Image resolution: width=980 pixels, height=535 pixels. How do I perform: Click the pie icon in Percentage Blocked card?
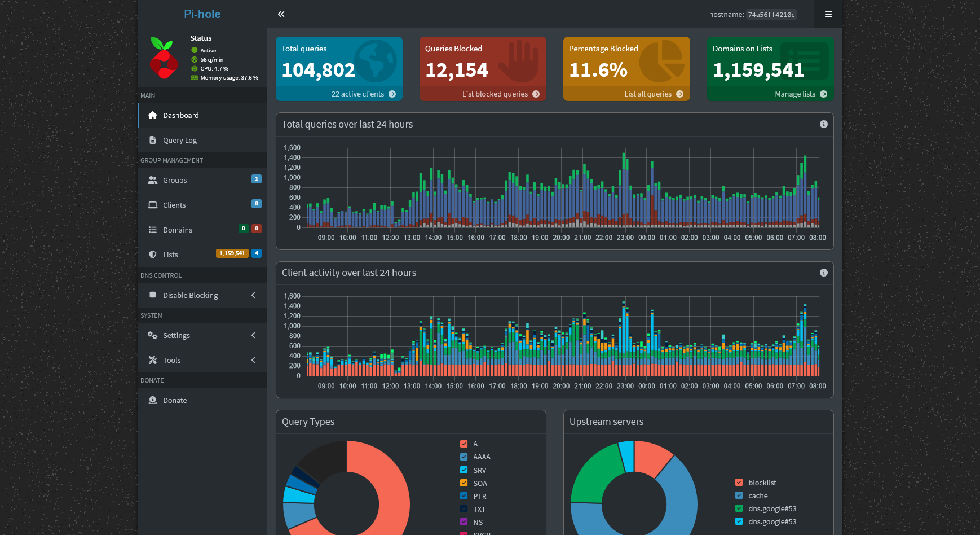662,61
